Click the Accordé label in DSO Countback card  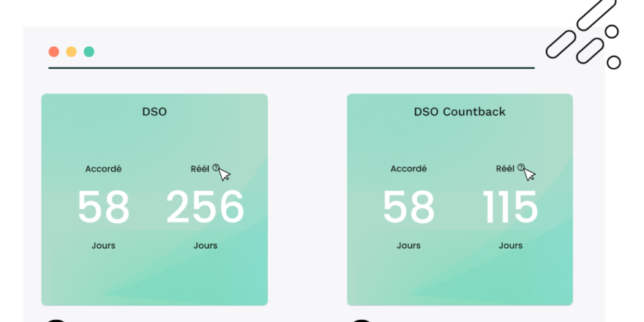coord(408,168)
